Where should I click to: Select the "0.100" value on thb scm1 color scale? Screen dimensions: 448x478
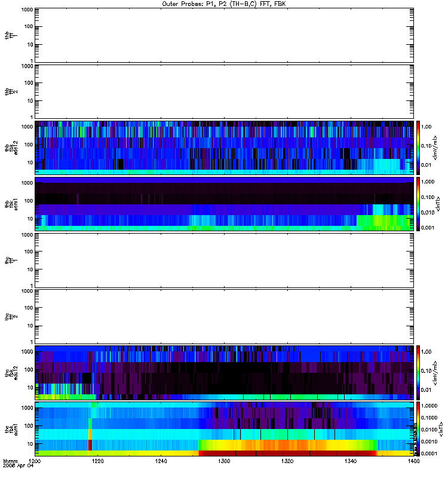[428, 197]
